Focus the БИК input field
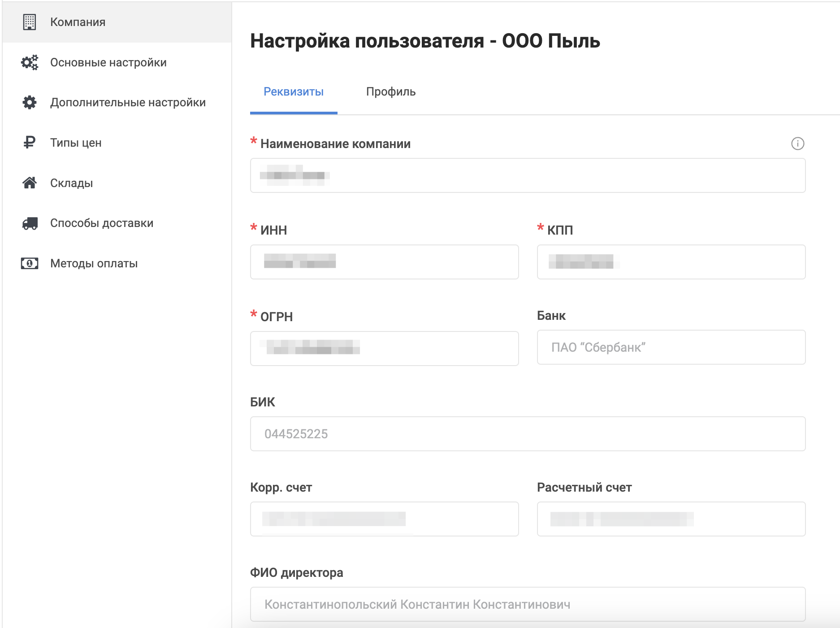 tap(528, 434)
